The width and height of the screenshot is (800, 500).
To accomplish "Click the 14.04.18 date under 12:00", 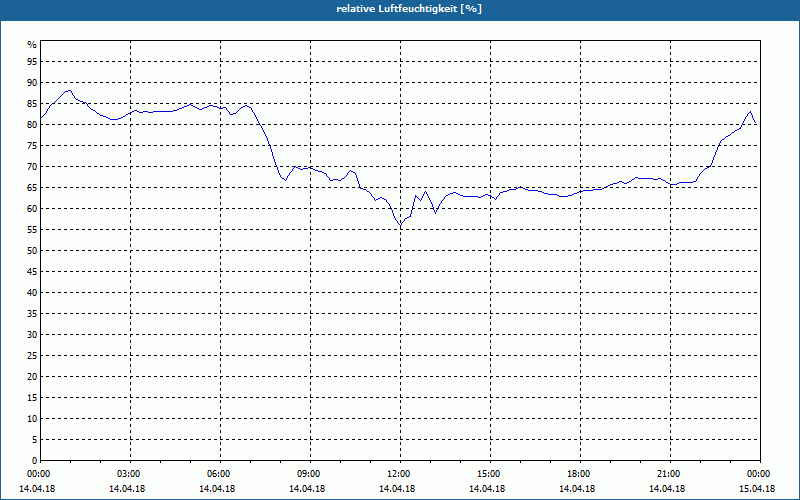I will pyautogui.click(x=397, y=489).
